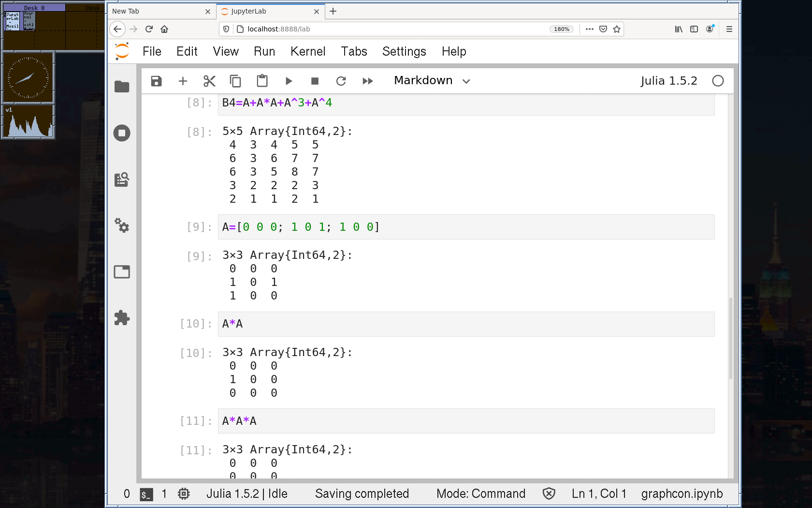Copy the selected cells
The image size is (812, 508).
235,81
